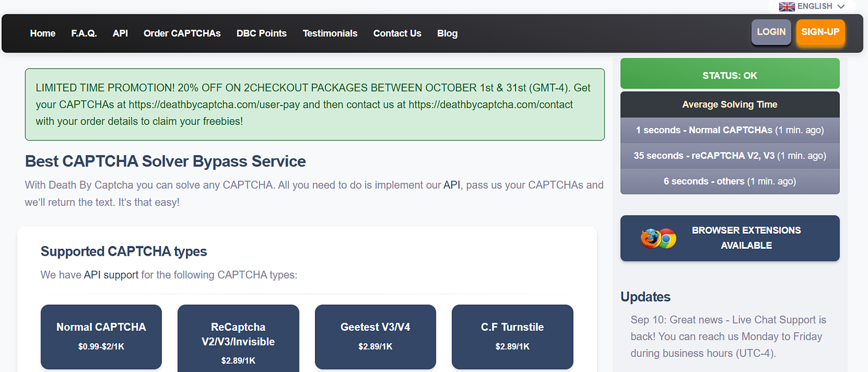This screenshot has width=868, height=372.
Task: Select Order CAPTCHAs in navigation
Action: point(182,34)
